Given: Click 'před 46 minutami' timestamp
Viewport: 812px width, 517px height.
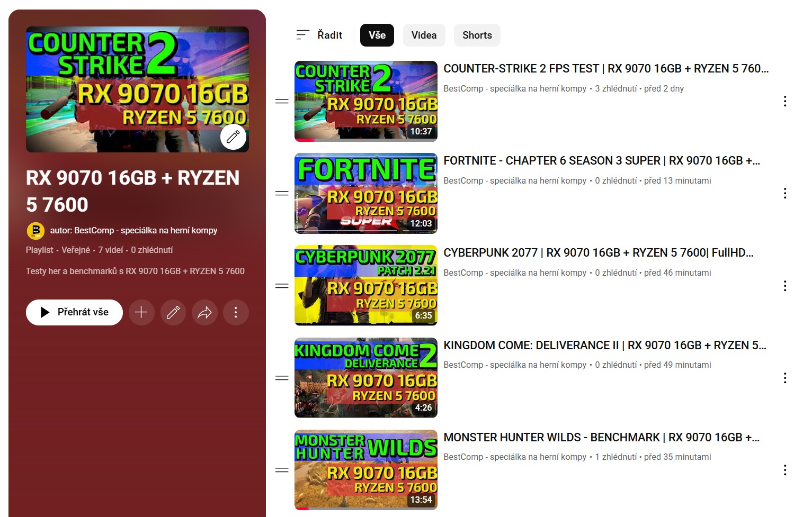Looking at the screenshot, I should (x=677, y=273).
